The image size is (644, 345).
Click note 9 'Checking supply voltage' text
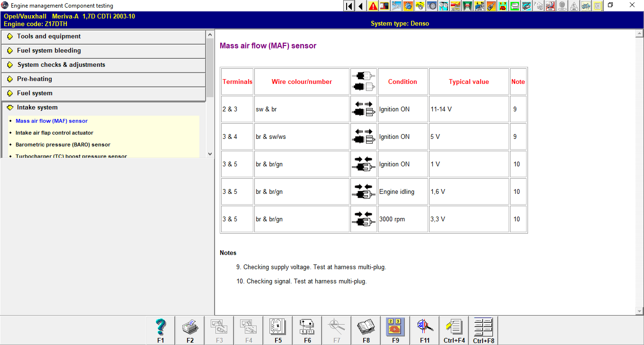tap(311, 267)
